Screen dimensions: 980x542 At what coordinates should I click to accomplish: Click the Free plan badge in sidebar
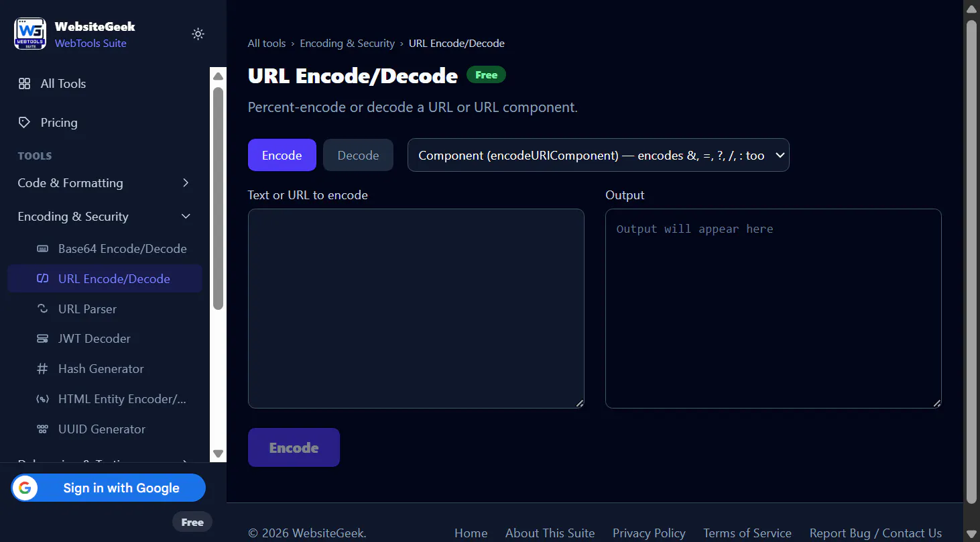192,522
